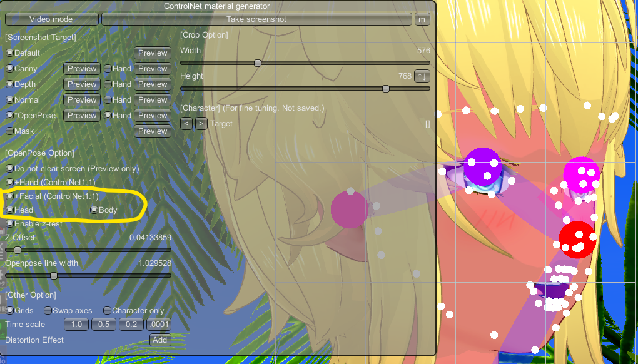Toggle 'Do not clear screen' option
638x364 pixels.
pyautogui.click(x=9, y=168)
